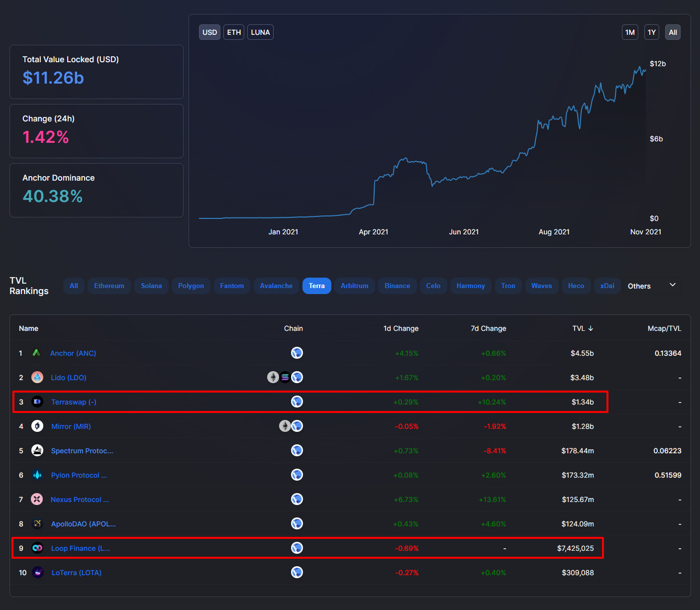700x610 pixels.
Task: Click the Terra chain icon in Terraswap row
Action: pyautogui.click(x=297, y=402)
